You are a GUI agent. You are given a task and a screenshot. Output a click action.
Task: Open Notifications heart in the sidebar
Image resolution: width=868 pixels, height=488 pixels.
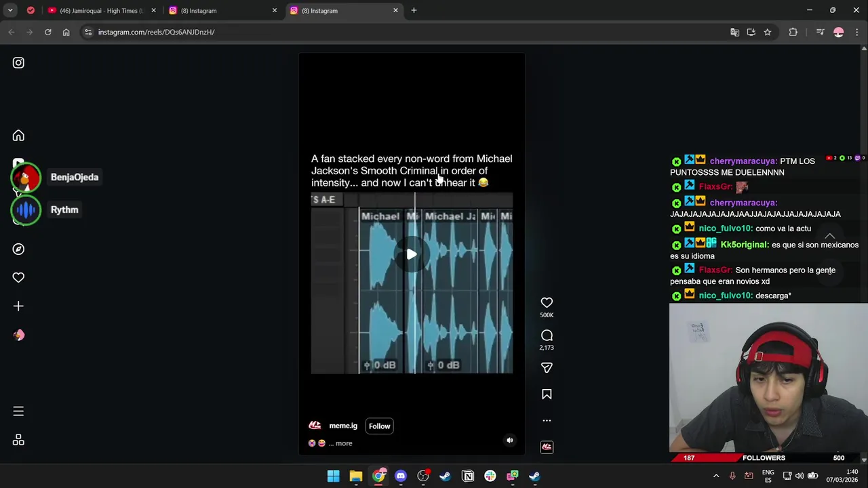pos(18,278)
